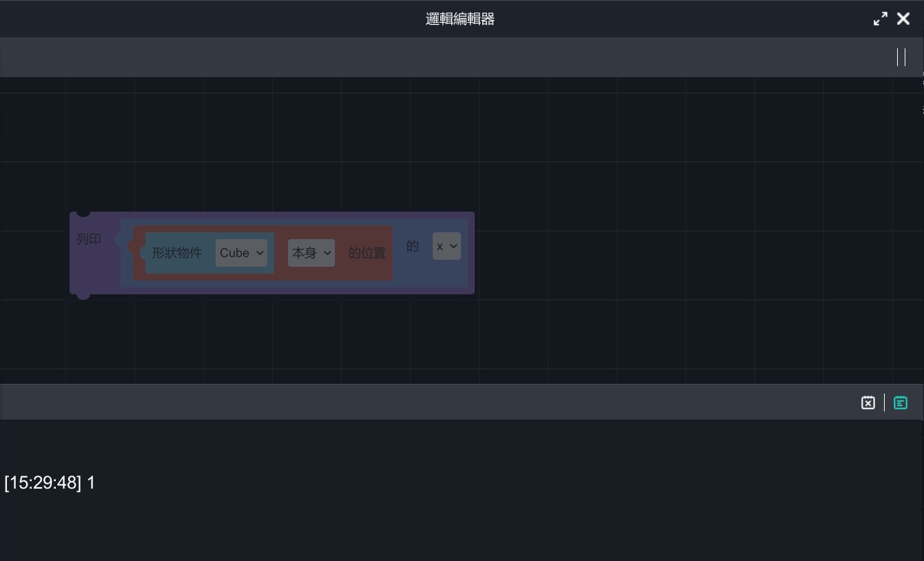Click the 邏輯編輯器 title text
The image size is (924, 561).
[x=460, y=19]
